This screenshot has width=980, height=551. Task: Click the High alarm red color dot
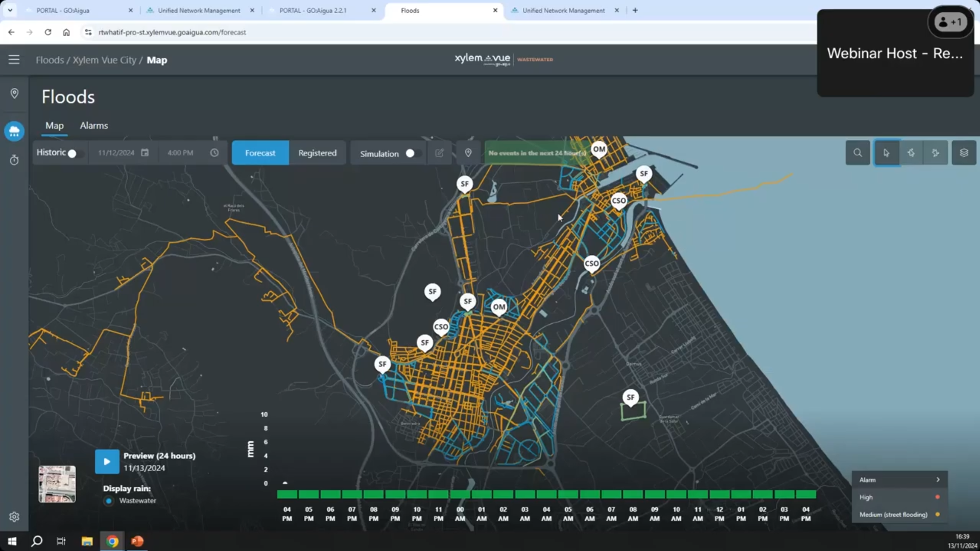pos(938,497)
